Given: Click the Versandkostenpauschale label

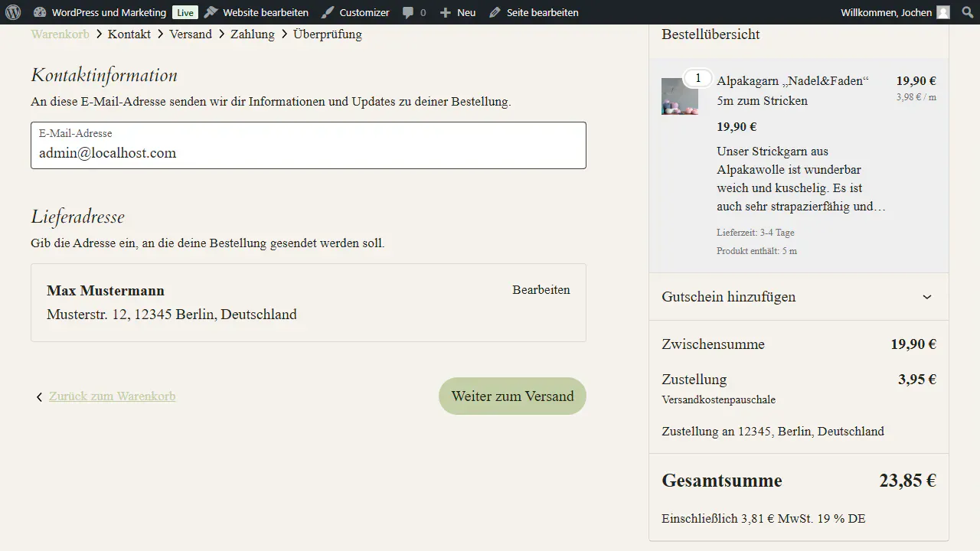Looking at the screenshot, I should (719, 399).
